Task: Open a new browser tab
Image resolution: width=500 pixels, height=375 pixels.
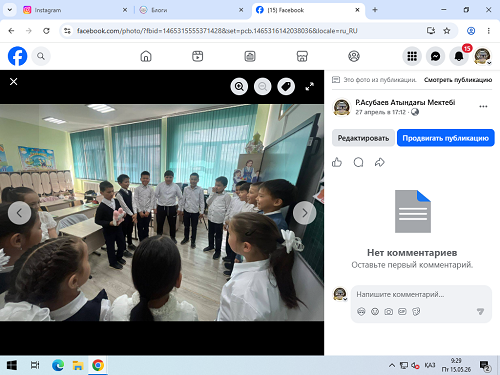Action: [x=375, y=10]
